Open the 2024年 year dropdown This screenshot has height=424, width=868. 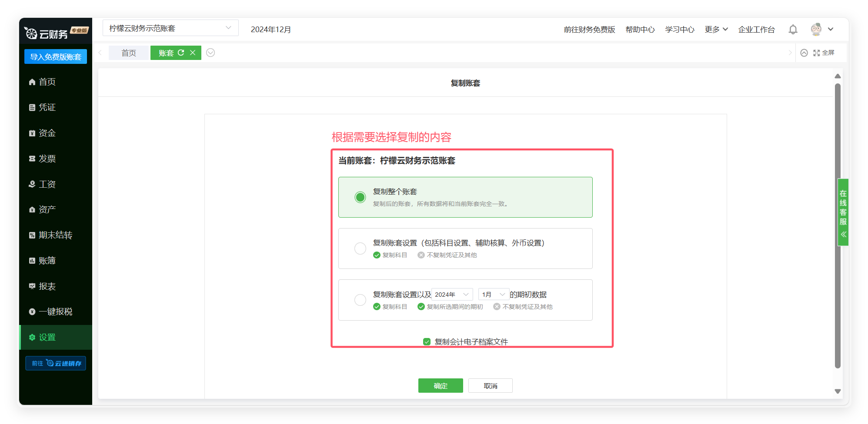(452, 295)
